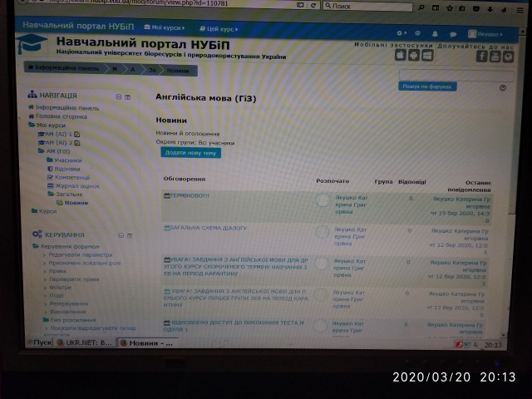Screen dimensions: 532x399
Task: Open Перевірити права link
Action: [74, 279]
